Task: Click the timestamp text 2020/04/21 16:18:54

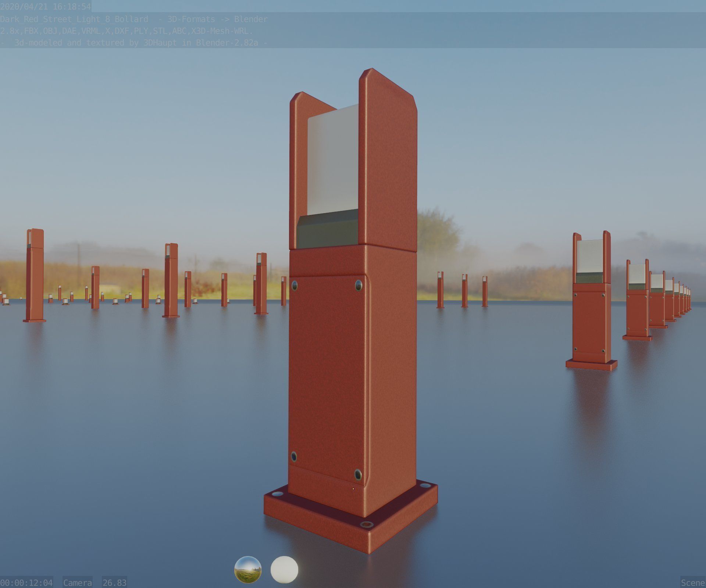Action: (x=46, y=7)
